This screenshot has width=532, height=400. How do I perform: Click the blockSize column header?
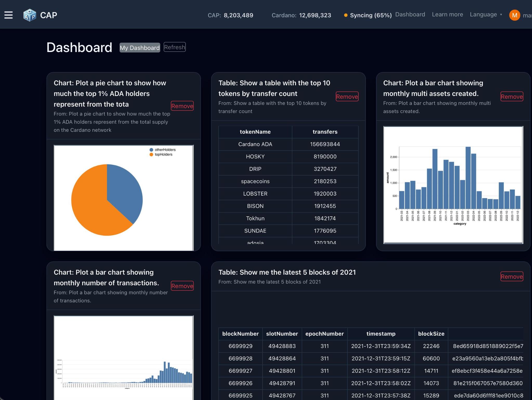pos(431,334)
